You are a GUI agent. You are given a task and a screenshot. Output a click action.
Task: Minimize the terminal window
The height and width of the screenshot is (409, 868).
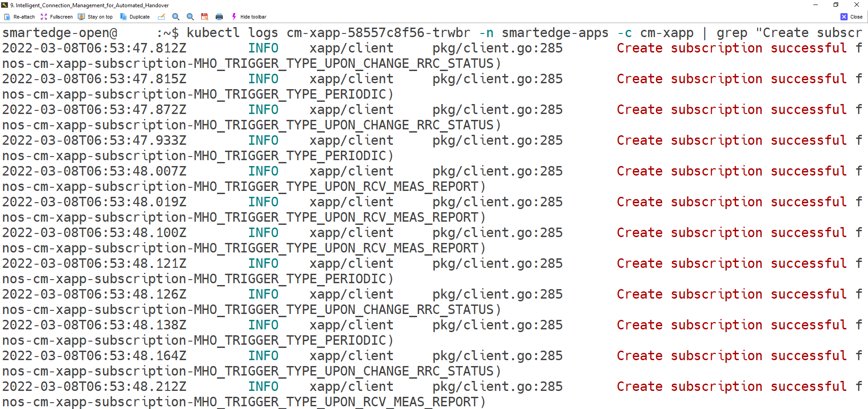[x=816, y=5]
